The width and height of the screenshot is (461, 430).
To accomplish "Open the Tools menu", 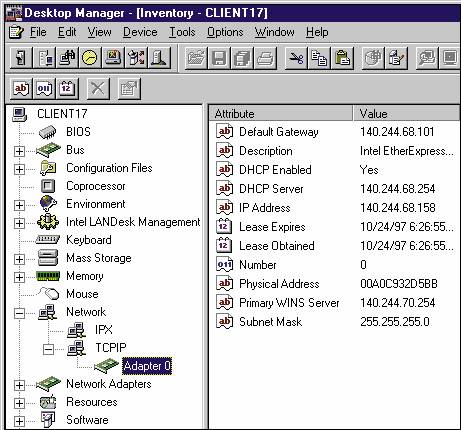I will point(182,32).
